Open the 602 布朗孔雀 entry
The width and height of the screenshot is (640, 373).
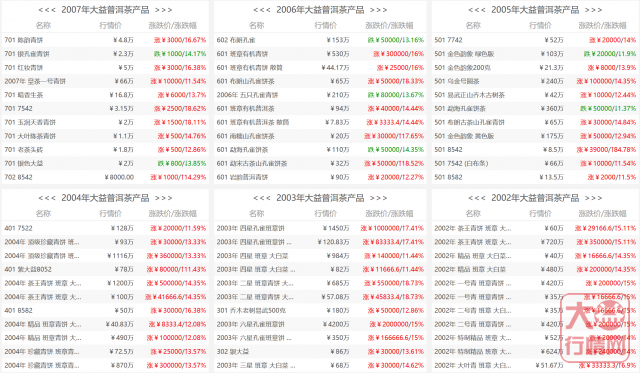click(x=236, y=40)
